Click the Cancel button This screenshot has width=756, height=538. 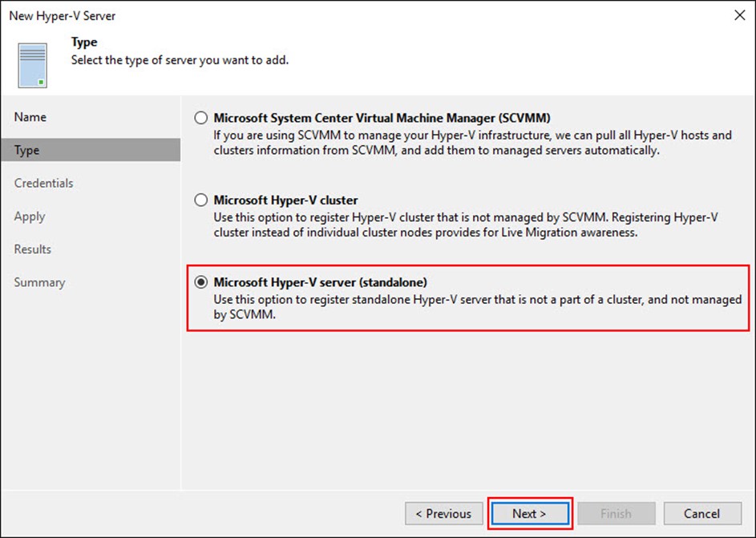point(702,513)
